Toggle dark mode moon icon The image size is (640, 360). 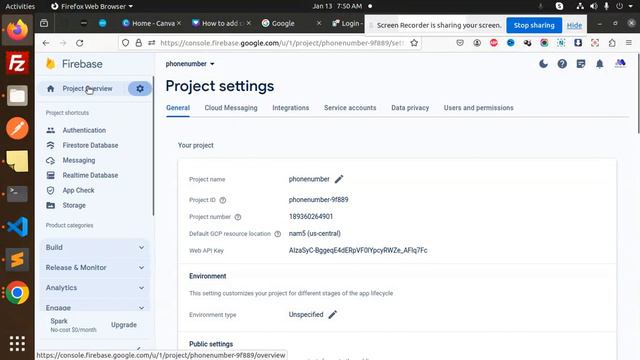coord(543,64)
